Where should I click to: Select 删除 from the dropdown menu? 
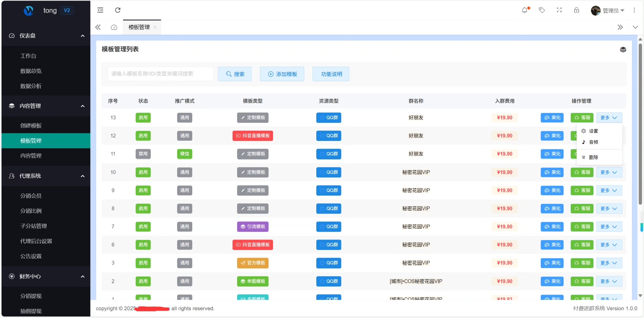[x=593, y=157]
